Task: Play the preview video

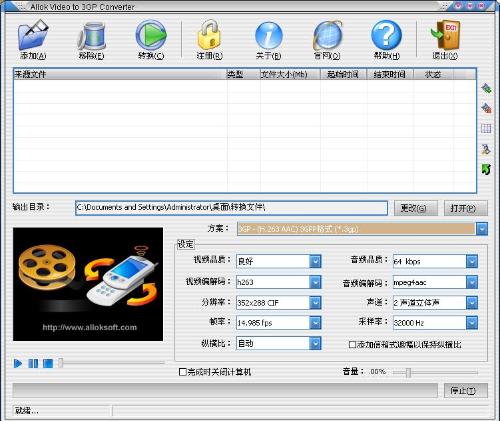Action: coord(18,363)
